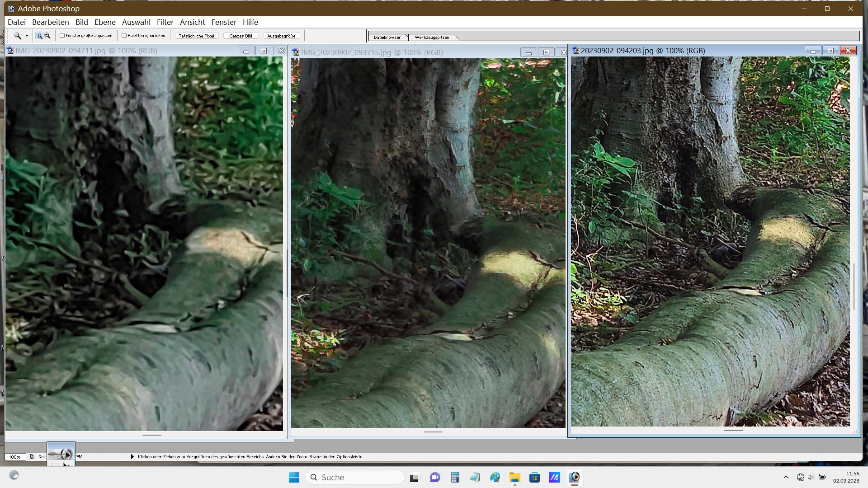Click the Ganzes Bild button
This screenshot has width=868, height=488.
[241, 36]
